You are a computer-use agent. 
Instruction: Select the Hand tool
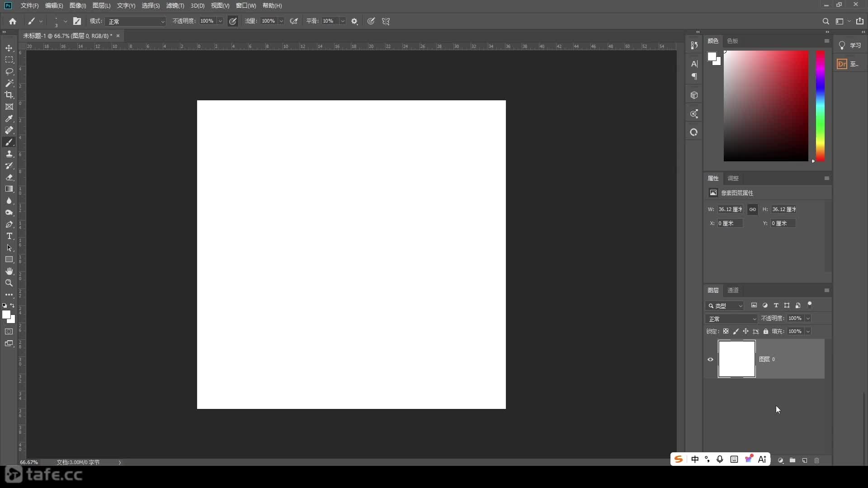point(9,271)
